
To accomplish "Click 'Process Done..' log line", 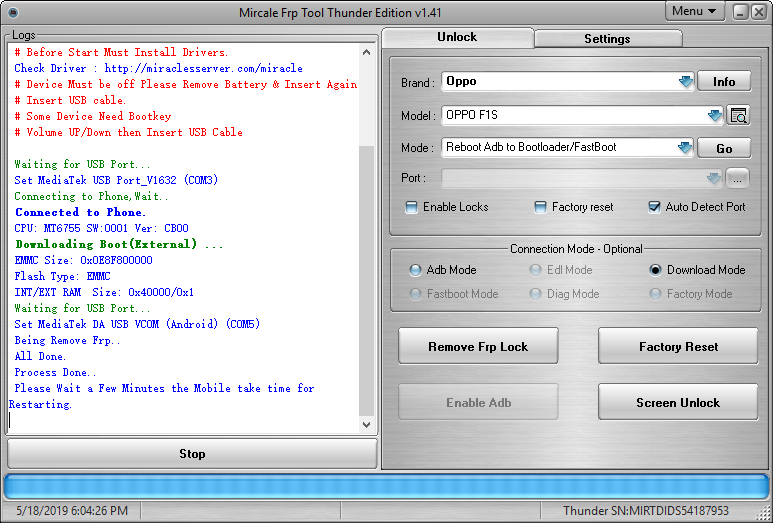I will (56, 372).
